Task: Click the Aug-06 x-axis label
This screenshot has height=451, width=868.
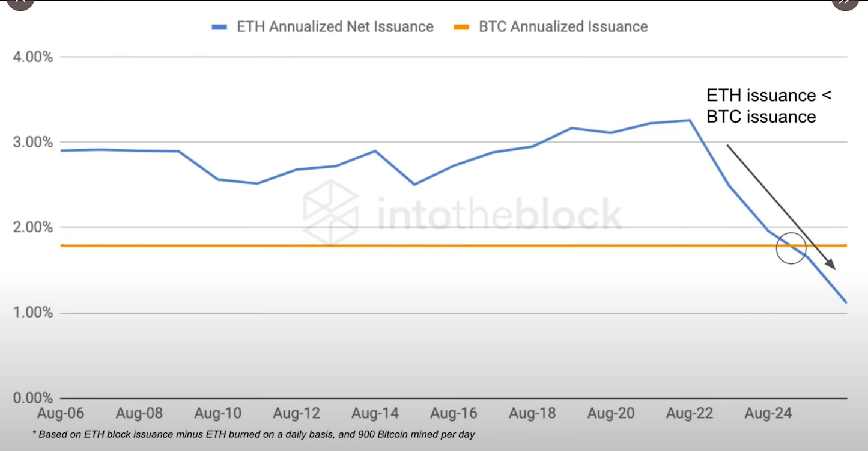Action: coord(61,414)
